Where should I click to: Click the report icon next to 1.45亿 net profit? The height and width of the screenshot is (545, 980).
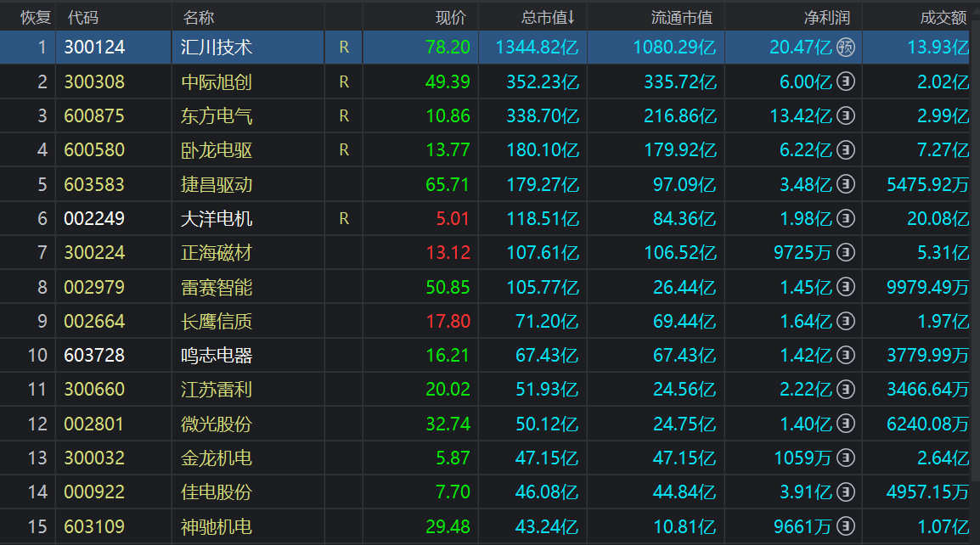coord(846,287)
